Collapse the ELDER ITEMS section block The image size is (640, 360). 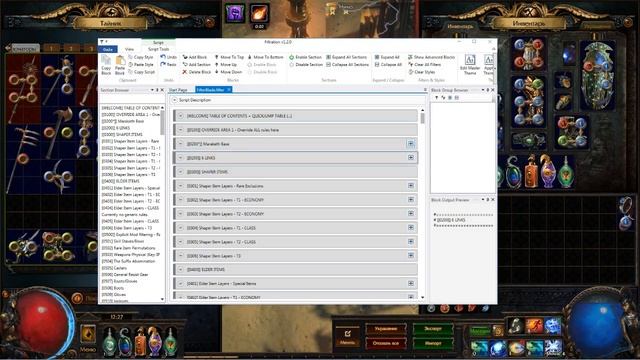click(x=180, y=269)
